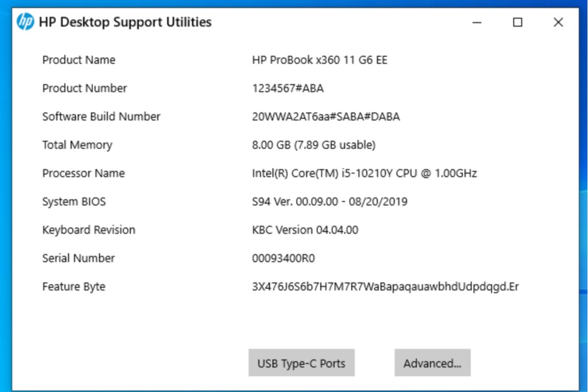Click the product number 1234567#ABA

[287, 88]
